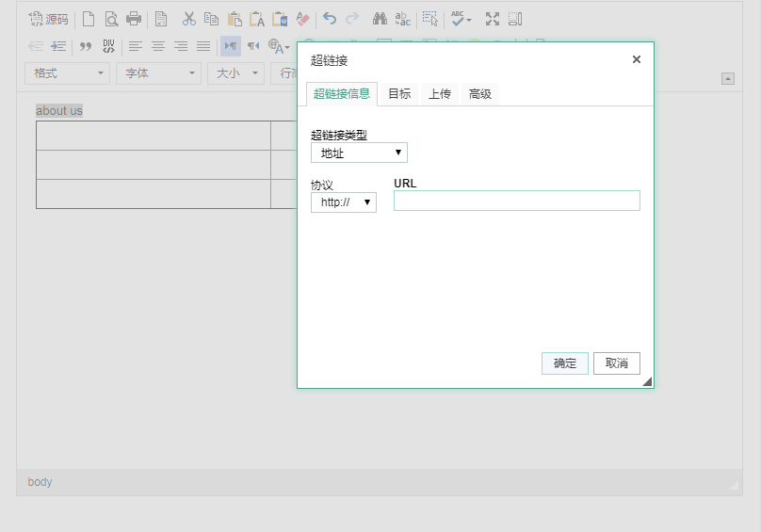Toggle the Maximize editor icon
Screen dimensions: 761x532
[x=493, y=19]
